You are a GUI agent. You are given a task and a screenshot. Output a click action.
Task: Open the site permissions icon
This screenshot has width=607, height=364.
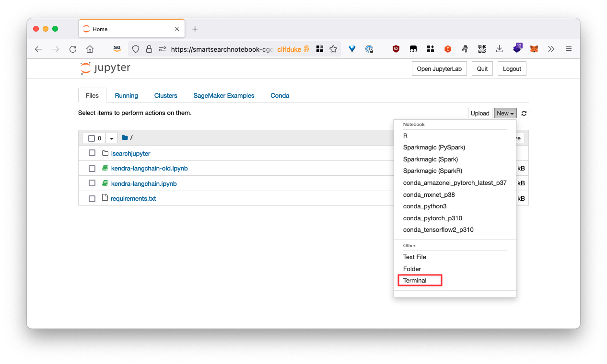[x=163, y=49]
